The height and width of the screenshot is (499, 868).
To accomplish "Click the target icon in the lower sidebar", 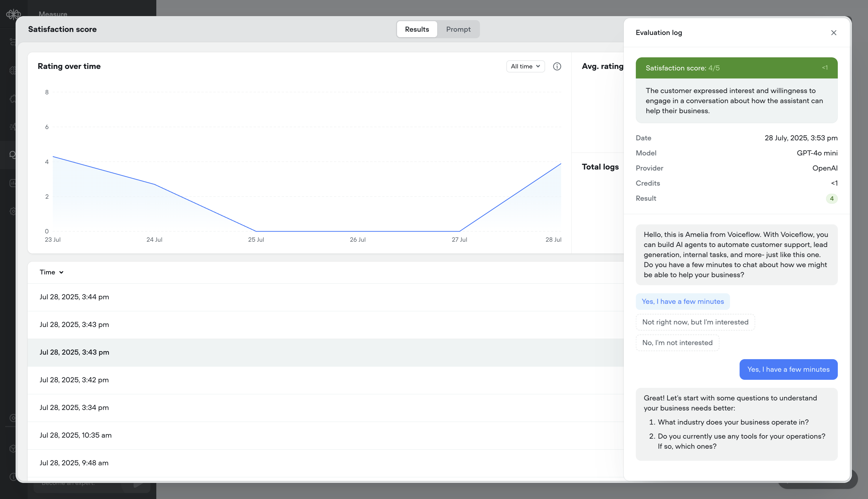I will click(x=13, y=418).
